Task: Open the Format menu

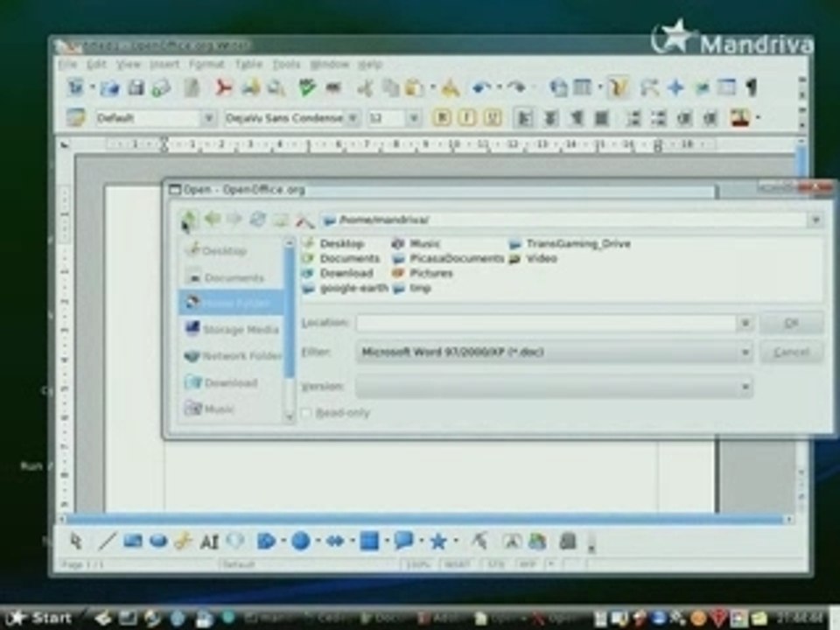Action: click(206, 64)
